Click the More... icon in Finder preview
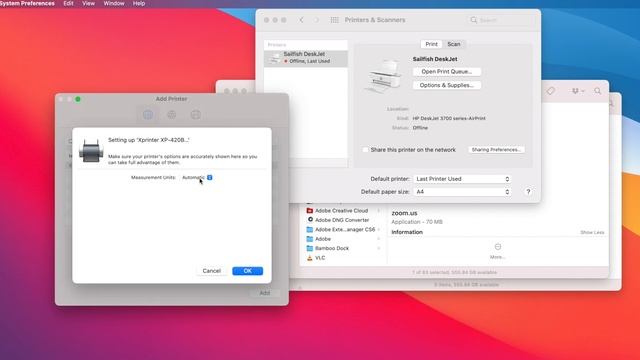This screenshot has width=640, height=360. 498,247
